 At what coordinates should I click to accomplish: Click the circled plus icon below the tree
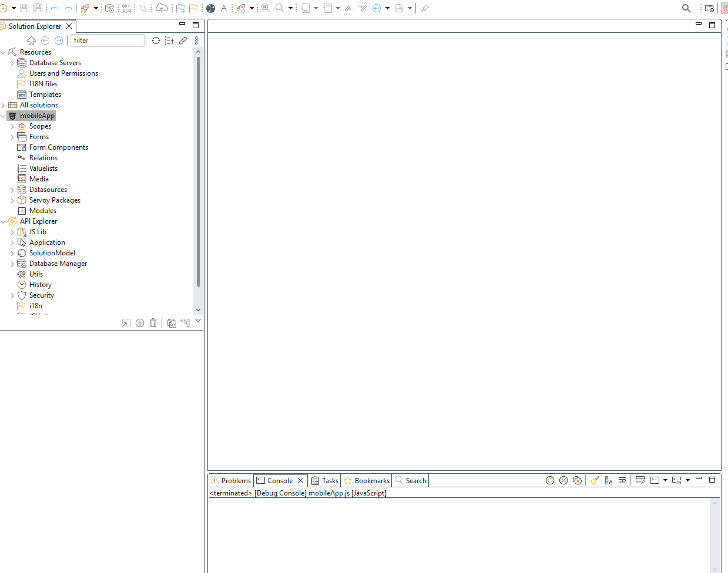coord(140,323)
